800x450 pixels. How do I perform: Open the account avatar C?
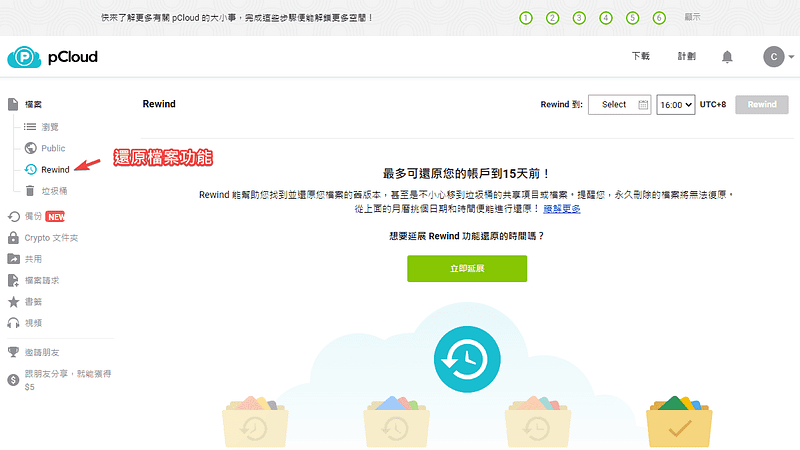tap(773, 57)
